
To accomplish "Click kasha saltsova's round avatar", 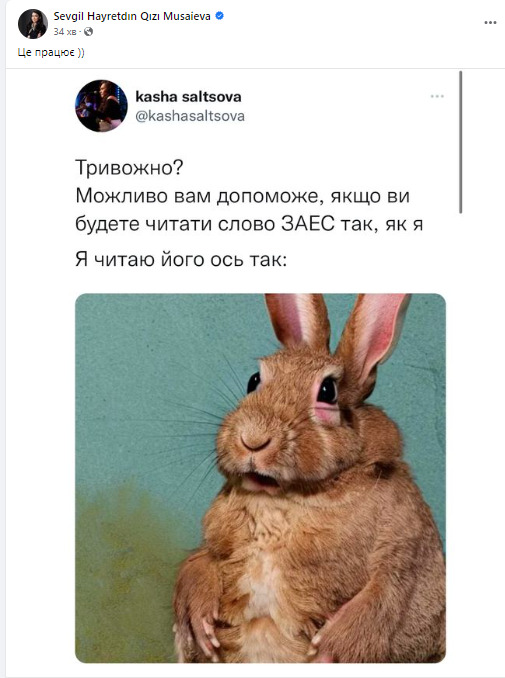I will (102, 106).
